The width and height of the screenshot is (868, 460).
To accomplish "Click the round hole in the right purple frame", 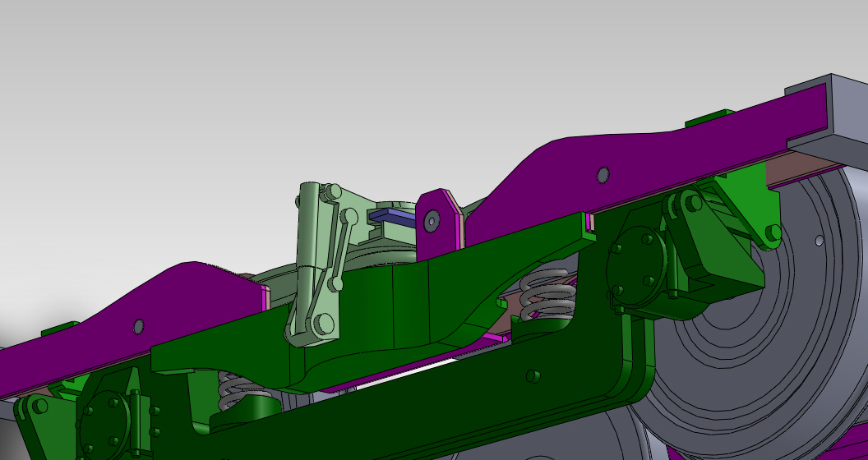I will tap(603, 175).
